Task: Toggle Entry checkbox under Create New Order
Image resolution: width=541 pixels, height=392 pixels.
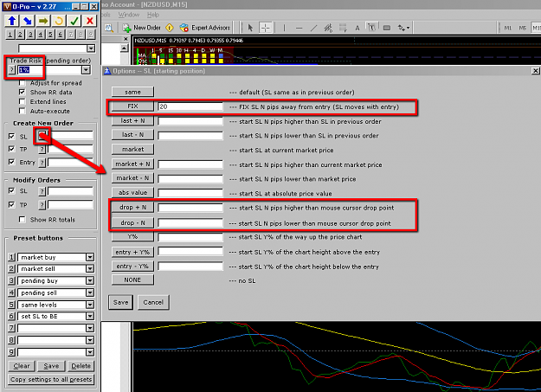Action: click(x=12, y=162)
